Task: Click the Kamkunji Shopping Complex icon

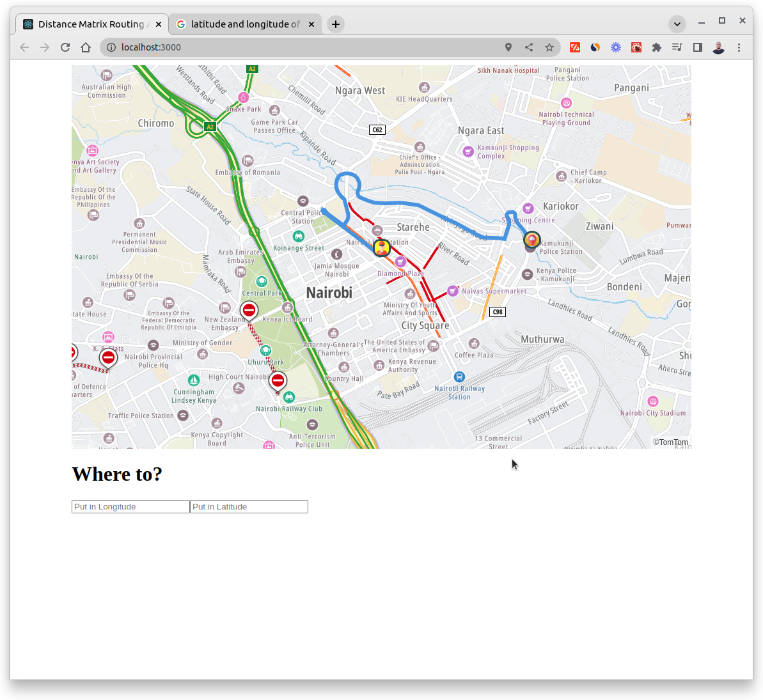Action: [468, 152]
